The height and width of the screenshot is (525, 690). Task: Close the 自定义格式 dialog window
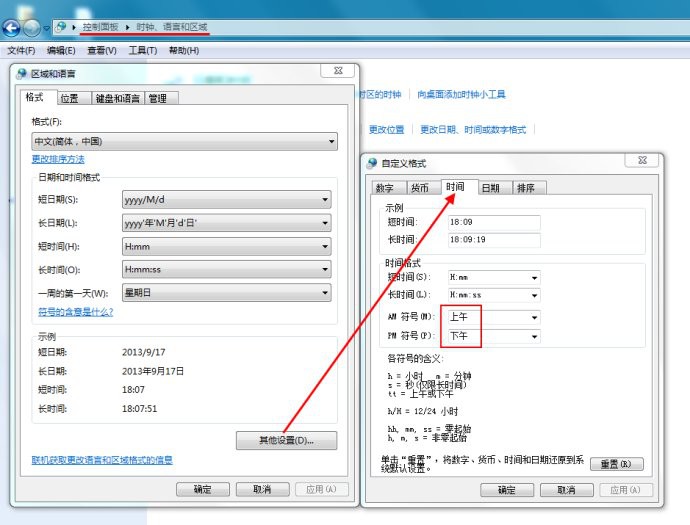[x=642, y=162]
